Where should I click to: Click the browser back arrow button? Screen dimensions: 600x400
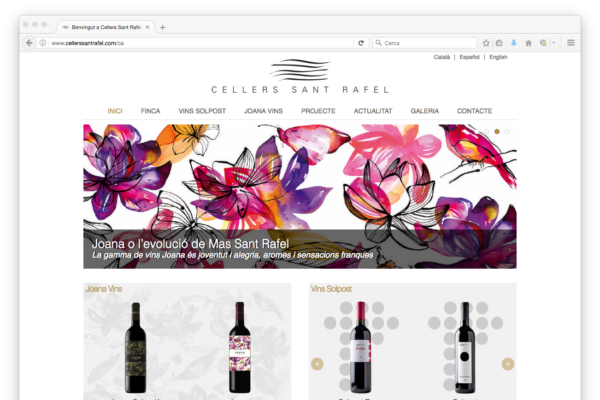point(29,43)
